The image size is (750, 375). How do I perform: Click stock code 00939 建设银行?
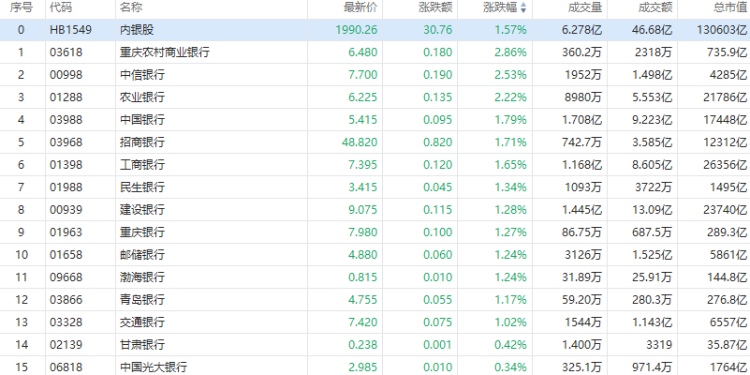click(66, 210)
